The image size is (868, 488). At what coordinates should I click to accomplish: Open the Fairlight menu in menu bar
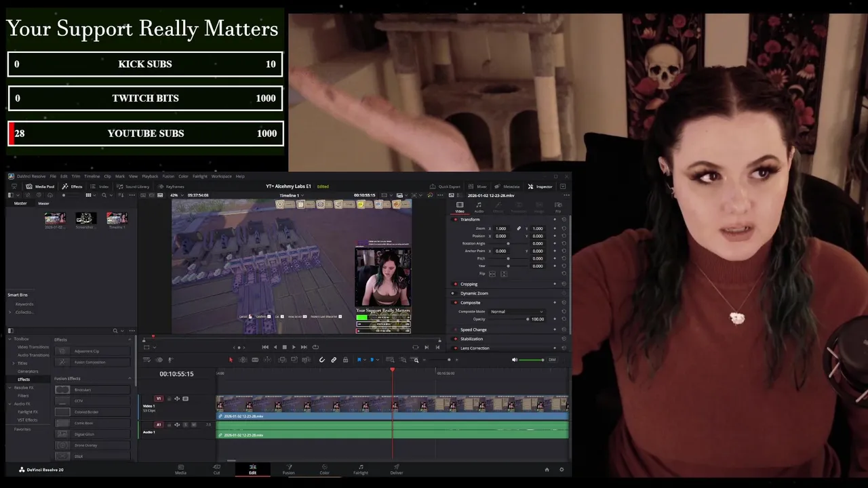(200, 176)
